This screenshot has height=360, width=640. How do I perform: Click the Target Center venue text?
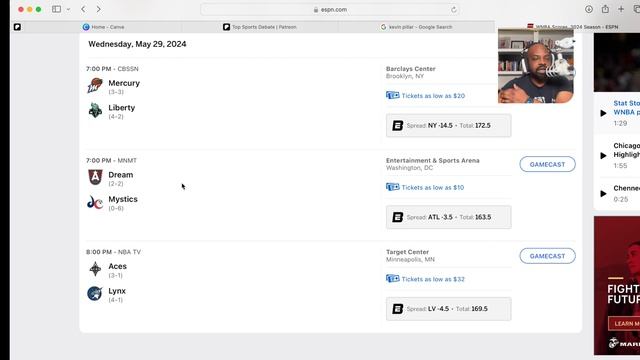407,252
